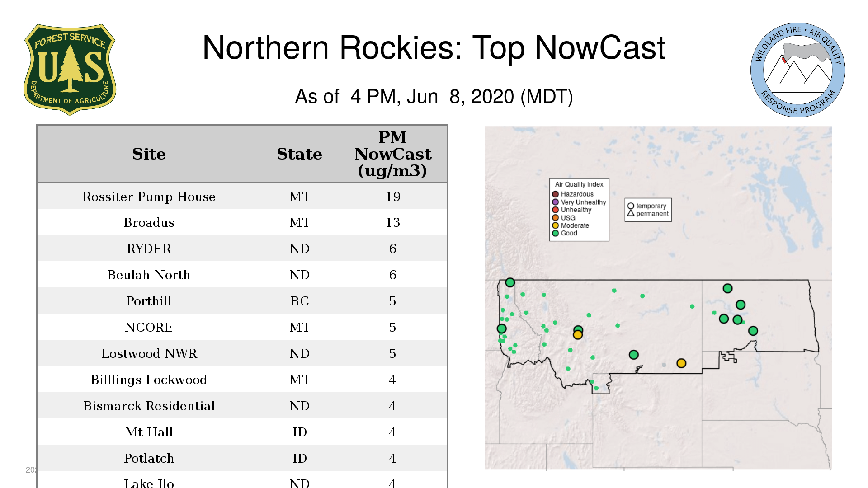This screenshot has width=868, height=488.
Task: Click the Unhealthy red legend circle
Action: [555, 210]
